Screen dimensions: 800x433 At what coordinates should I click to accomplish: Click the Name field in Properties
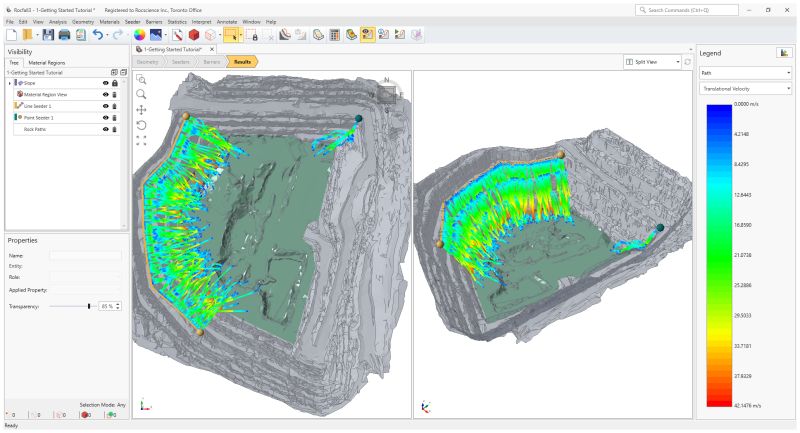pos(85,256)
